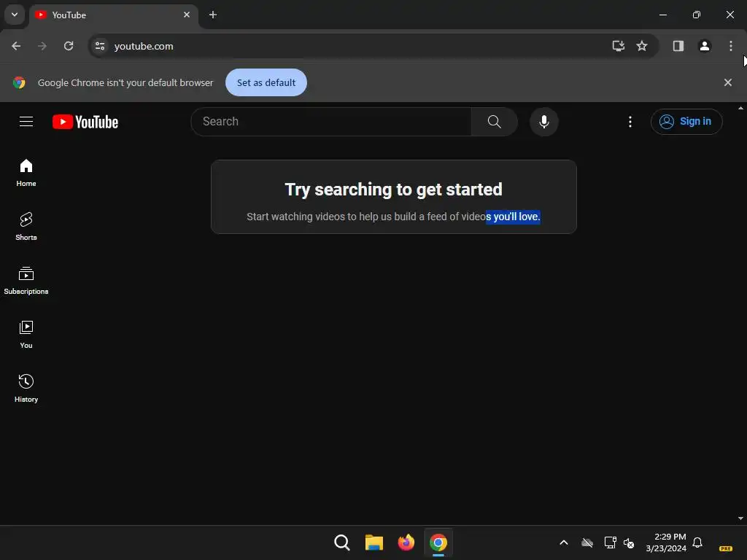Click the browser forward arrow
The height and width of the screenshot is (560, 747).
pyautogui.click(x=42, y=46)
